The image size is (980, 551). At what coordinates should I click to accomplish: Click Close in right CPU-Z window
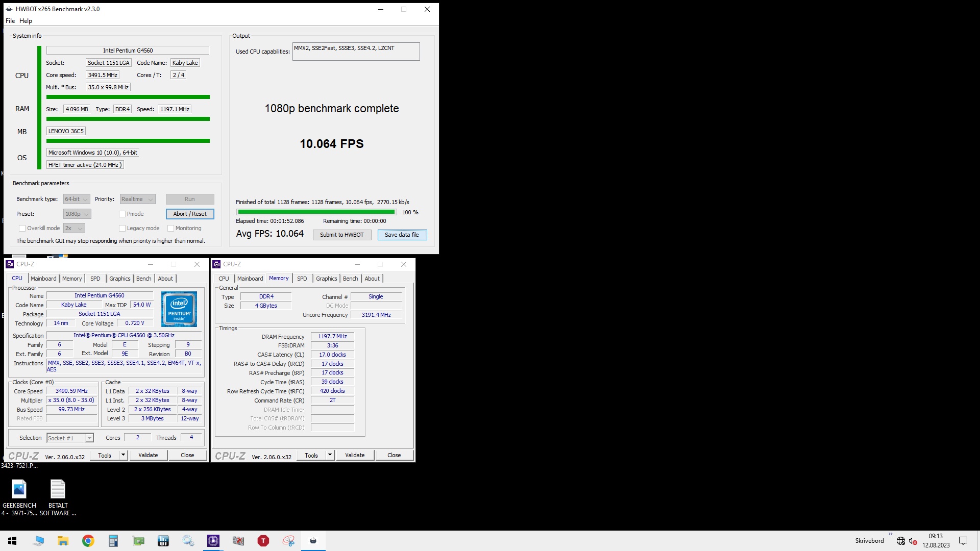pyautogui.click(x=394, y=455)
